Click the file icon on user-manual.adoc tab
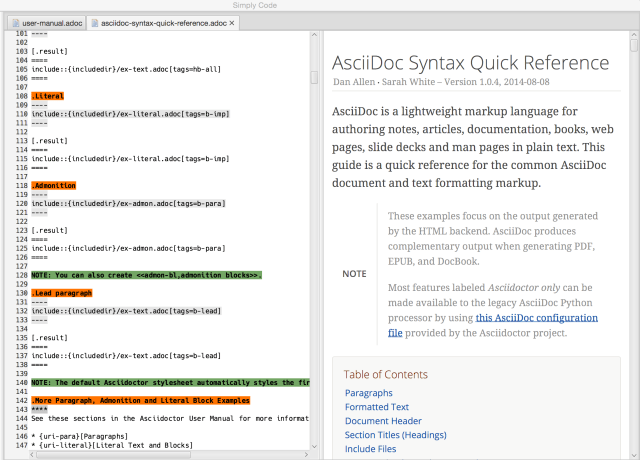Screen dimensions: 640x460 pos(16,23)
